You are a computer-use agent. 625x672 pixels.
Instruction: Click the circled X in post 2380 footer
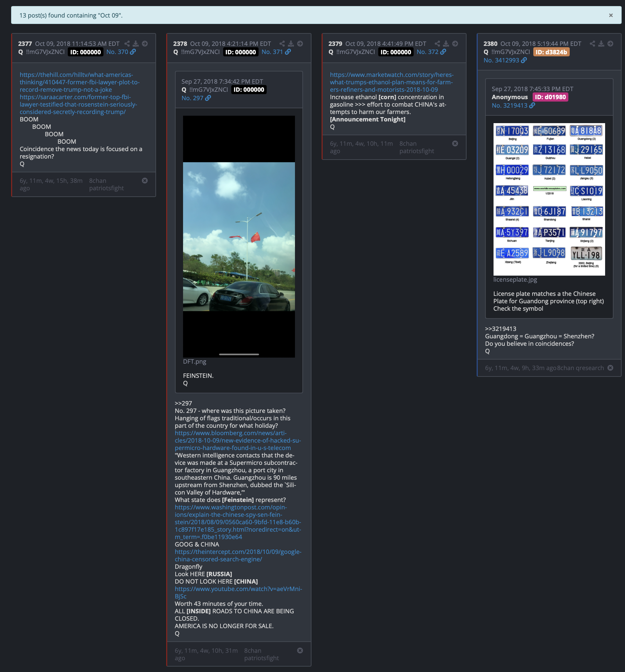coord(610,368)
